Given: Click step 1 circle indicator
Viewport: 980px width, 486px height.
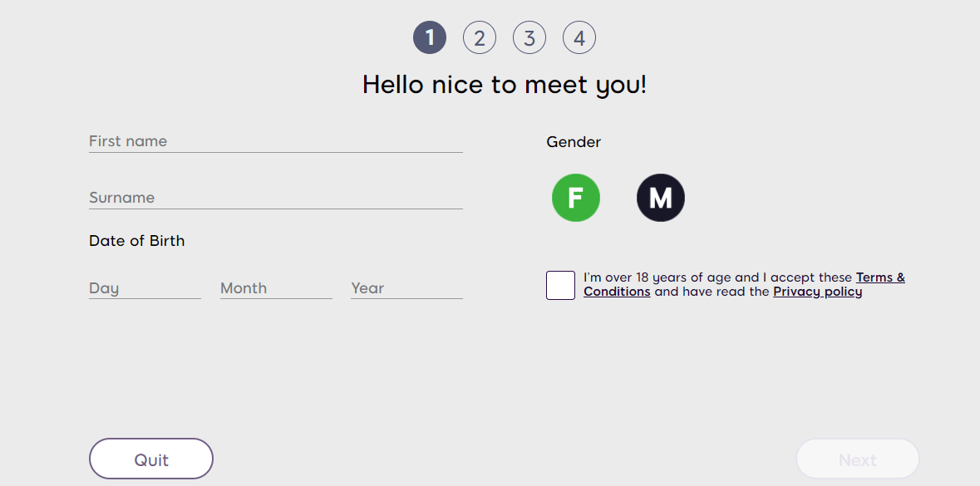Looking at the screenshot, I should (x=430, y=38).
